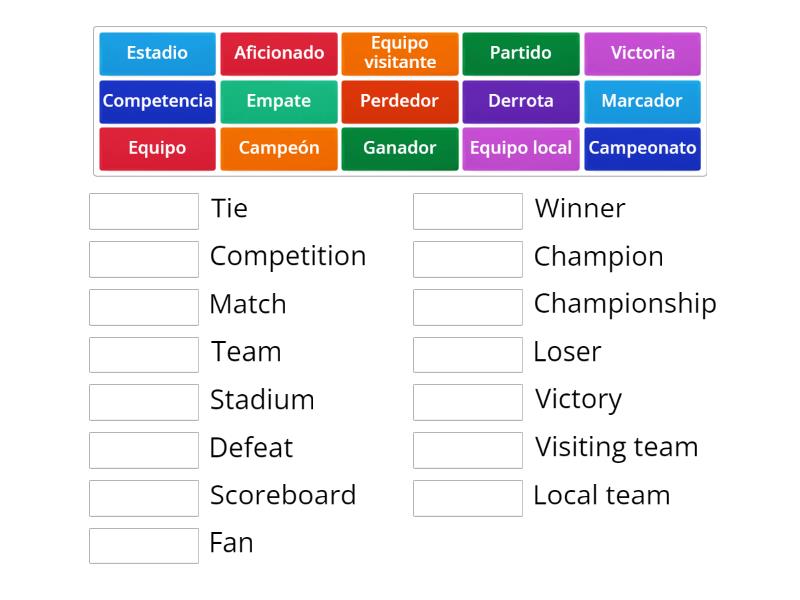Select the Marcador tile
The image size is (800, 600).
click(x=643, y=101)
